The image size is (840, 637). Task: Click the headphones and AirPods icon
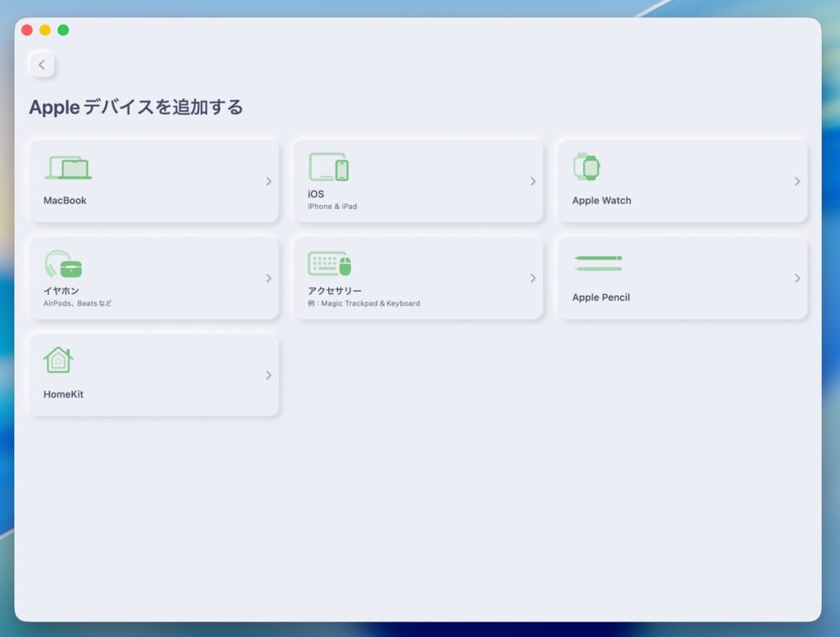(x=63, y=265)
